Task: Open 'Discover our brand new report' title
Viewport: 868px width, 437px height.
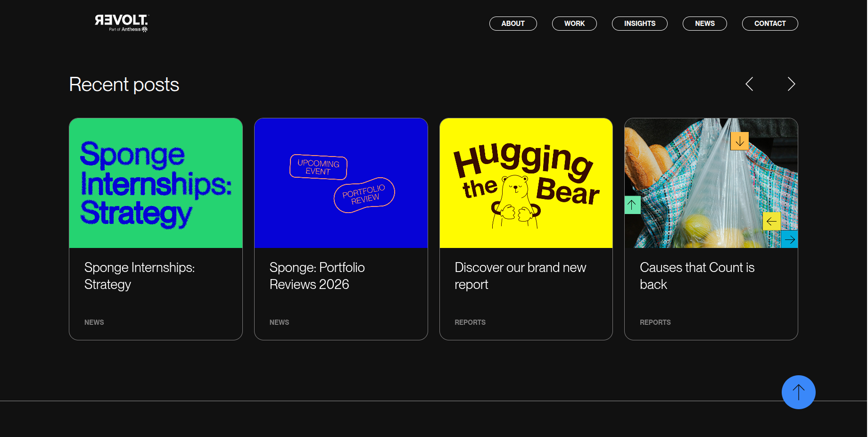Action: click(521, 276)
